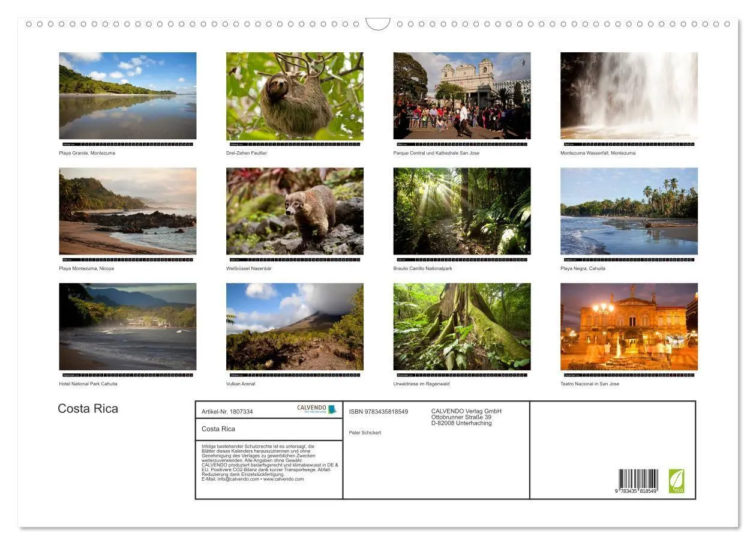Select the Montezuma waterfall photo

click(629, 96)
